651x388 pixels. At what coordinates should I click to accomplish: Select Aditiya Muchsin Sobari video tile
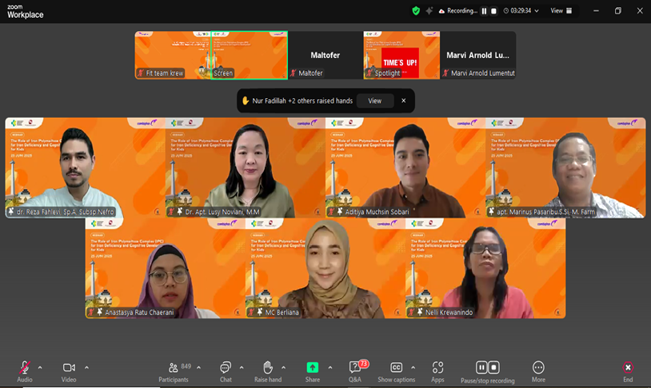click(406, 168)
